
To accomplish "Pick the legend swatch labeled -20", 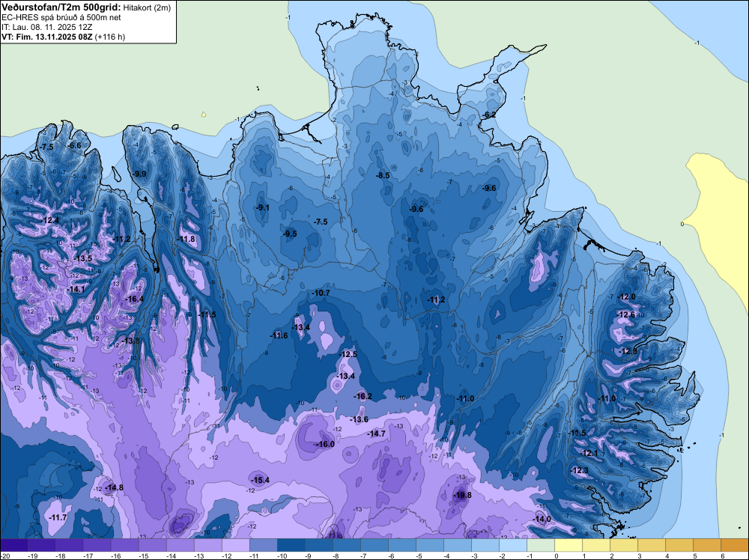I will click(x=13, y=545).
